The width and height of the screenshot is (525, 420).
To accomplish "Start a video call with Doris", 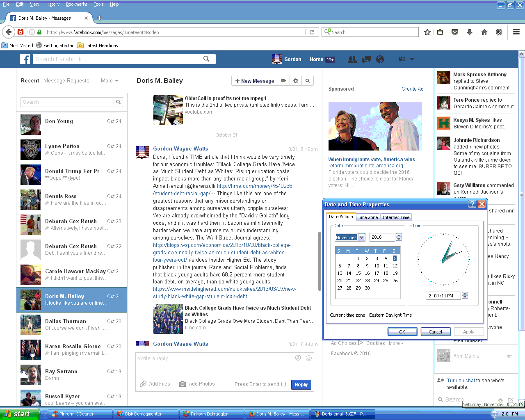I will 283,81.
